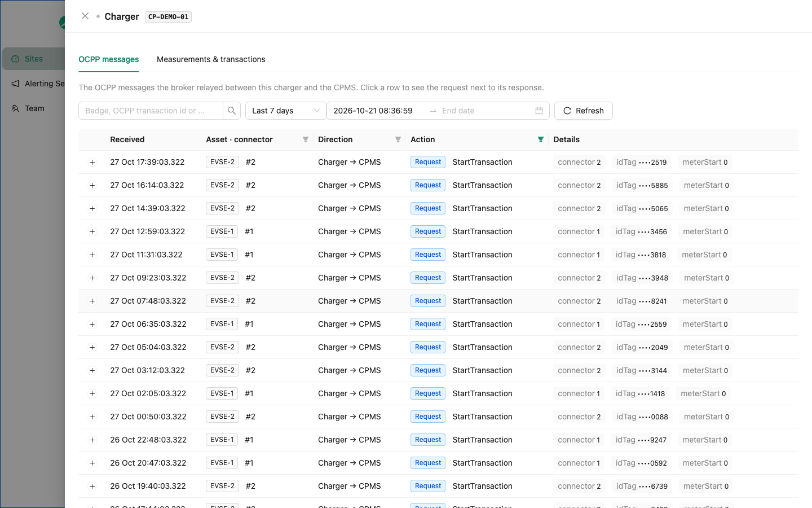Expand the 26 Oct 19:40:03.322 row
The height and width of the screenshot is (508, 812).
[92, 486]
